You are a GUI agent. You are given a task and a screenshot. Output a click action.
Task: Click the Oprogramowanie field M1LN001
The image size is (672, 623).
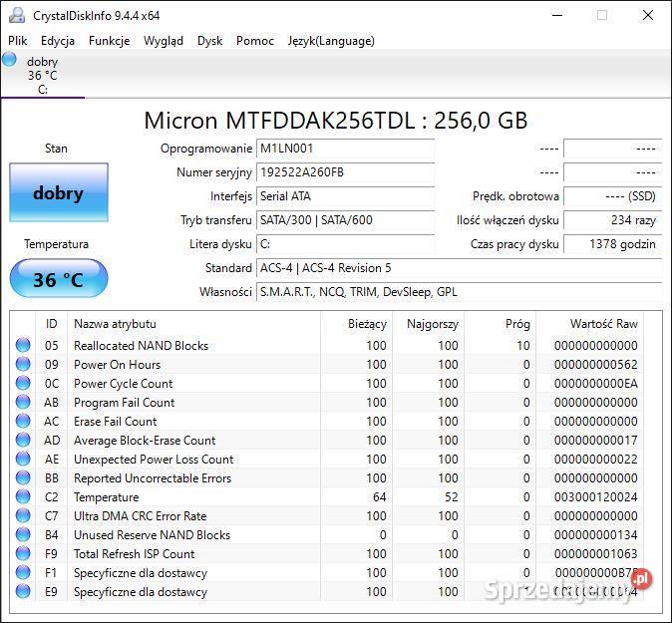click(345, 149)
